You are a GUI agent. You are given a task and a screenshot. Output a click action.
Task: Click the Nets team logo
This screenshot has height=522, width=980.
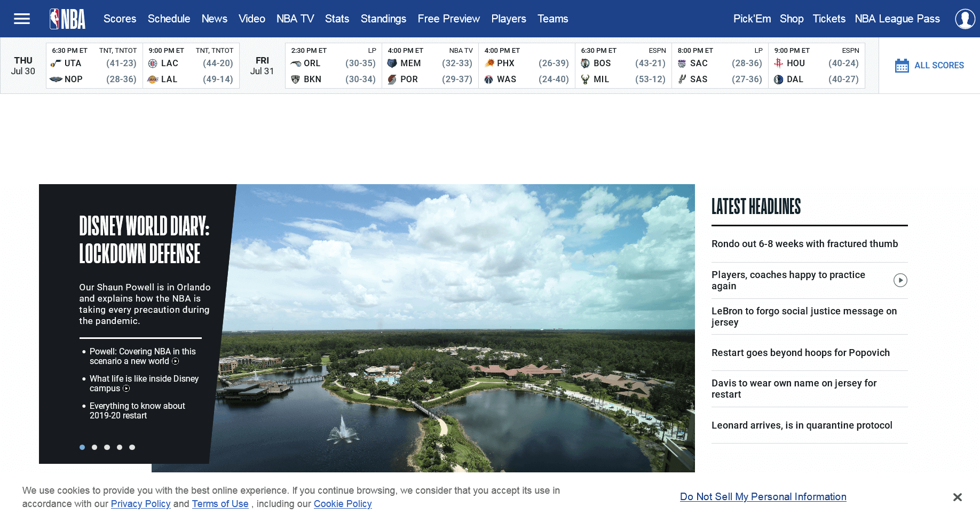[295, 79]
